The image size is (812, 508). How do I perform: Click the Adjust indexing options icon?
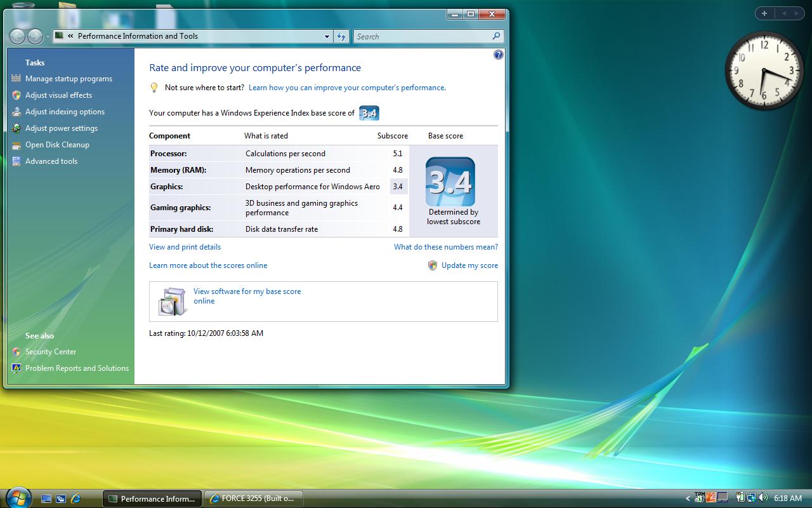click(16, 112)
